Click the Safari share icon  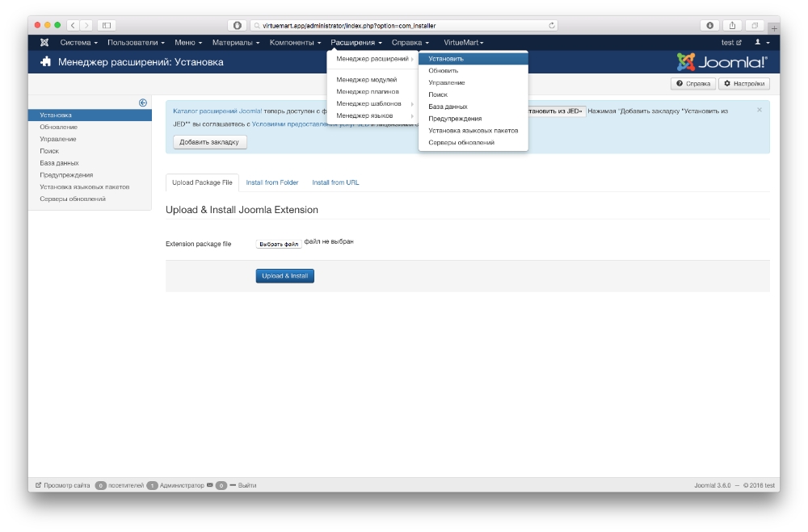pyautogui.click(x=733, y=26)
